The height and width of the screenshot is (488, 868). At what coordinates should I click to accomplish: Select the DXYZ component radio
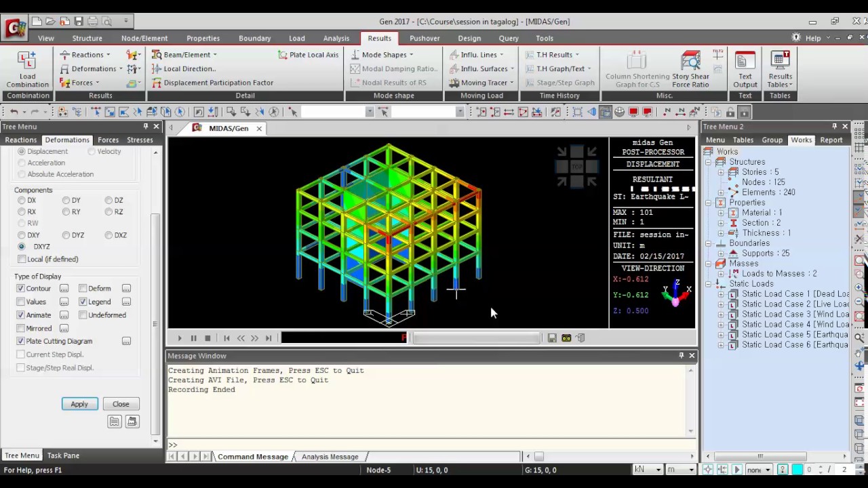[22, 246]
